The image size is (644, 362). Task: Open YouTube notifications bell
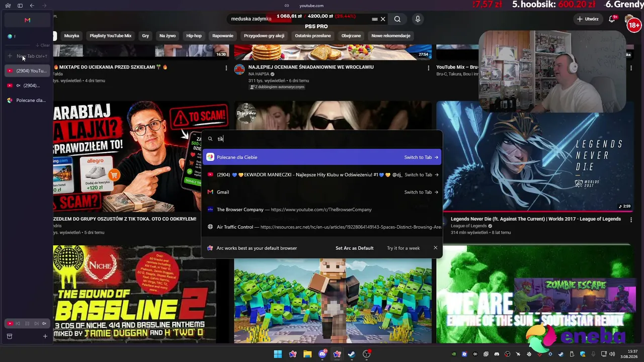612,19
